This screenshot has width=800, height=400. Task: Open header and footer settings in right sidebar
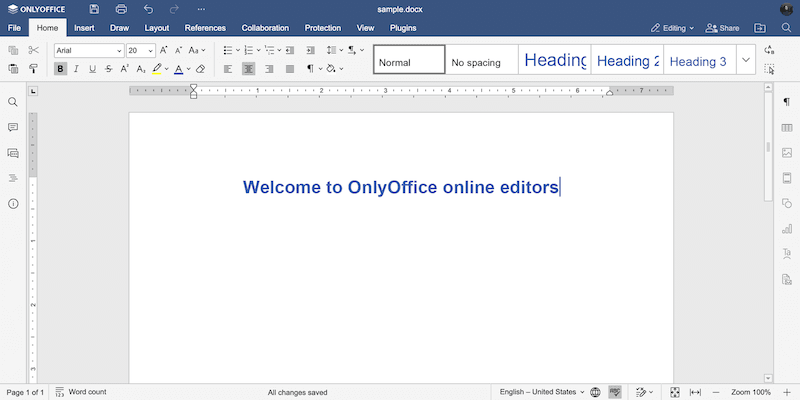(787, 178)
